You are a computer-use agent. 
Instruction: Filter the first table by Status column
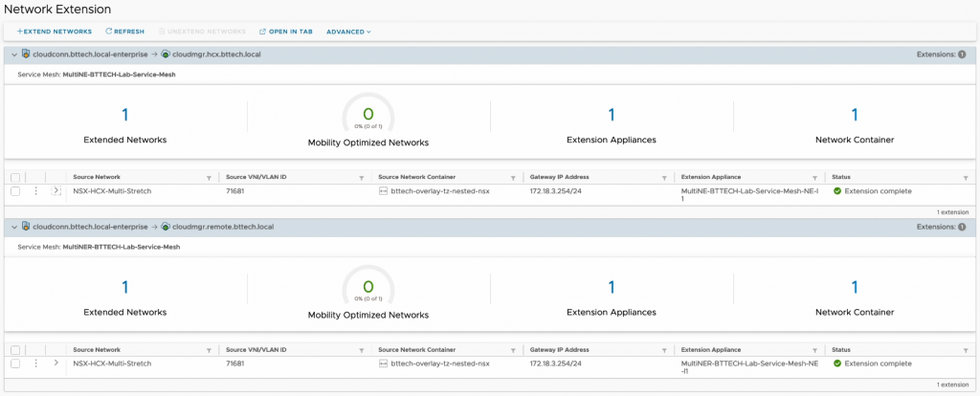(967, 178)
